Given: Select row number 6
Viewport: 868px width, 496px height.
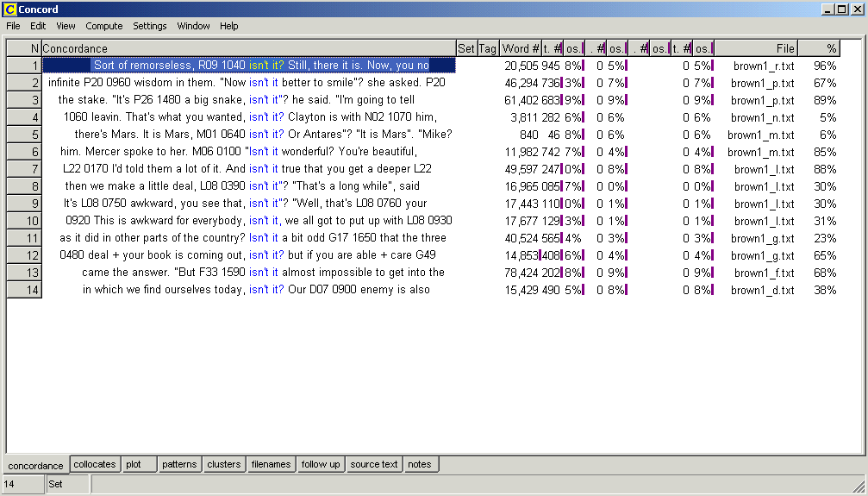Looking at the screenshot, I should pyautogui.click(x=24, y=151).
